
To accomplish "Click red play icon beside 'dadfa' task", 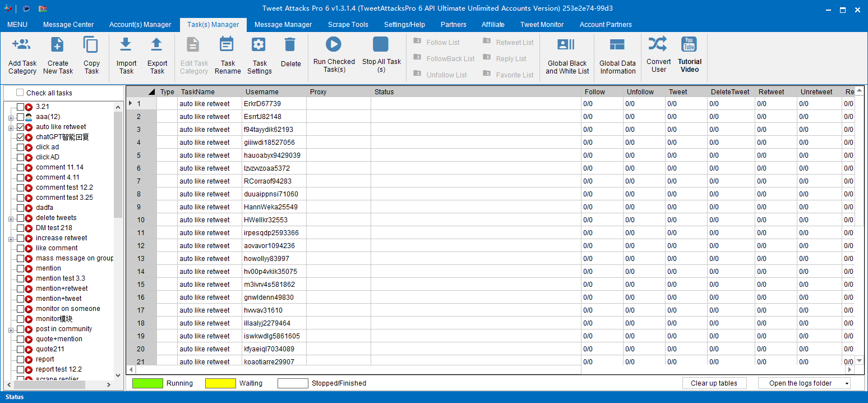I will pyautogui.click(x=29, y=208).
